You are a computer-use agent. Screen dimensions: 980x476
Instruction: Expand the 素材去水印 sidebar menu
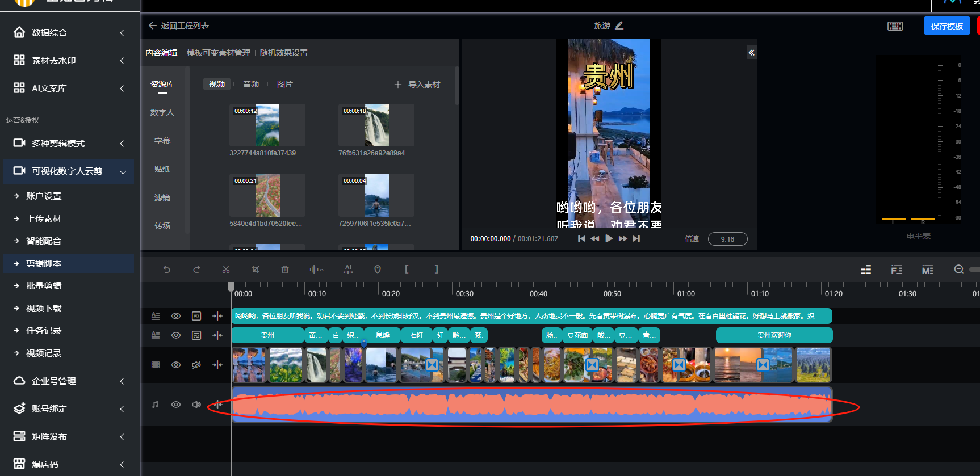click(70, 60)
